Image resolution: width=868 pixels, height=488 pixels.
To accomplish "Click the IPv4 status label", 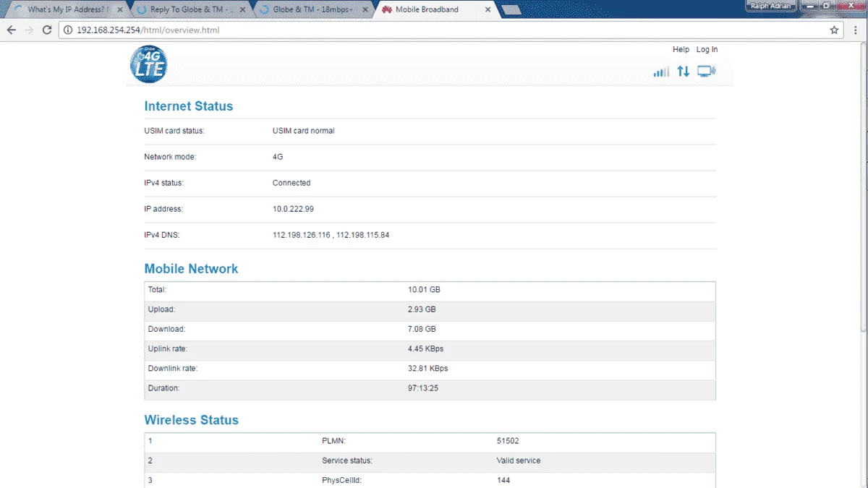I will (164, 183).
